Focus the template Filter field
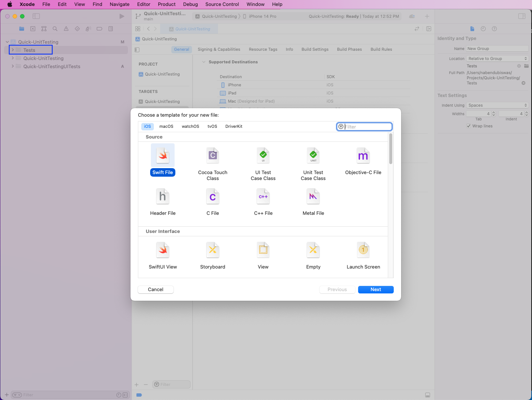Image resolution: width=532 pixels, height=400 pixels. pyautogui.click(x=364, y=127)
